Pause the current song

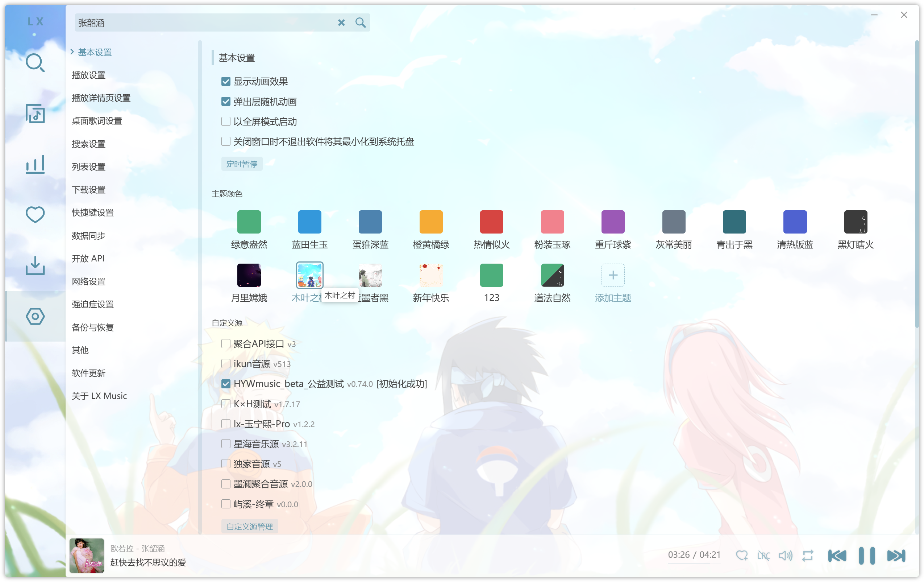tap(866, 555)
